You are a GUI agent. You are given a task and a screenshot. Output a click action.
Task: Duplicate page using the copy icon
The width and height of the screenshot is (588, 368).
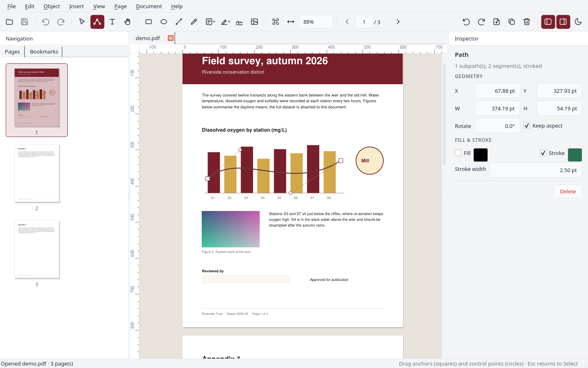click(512, 22)
